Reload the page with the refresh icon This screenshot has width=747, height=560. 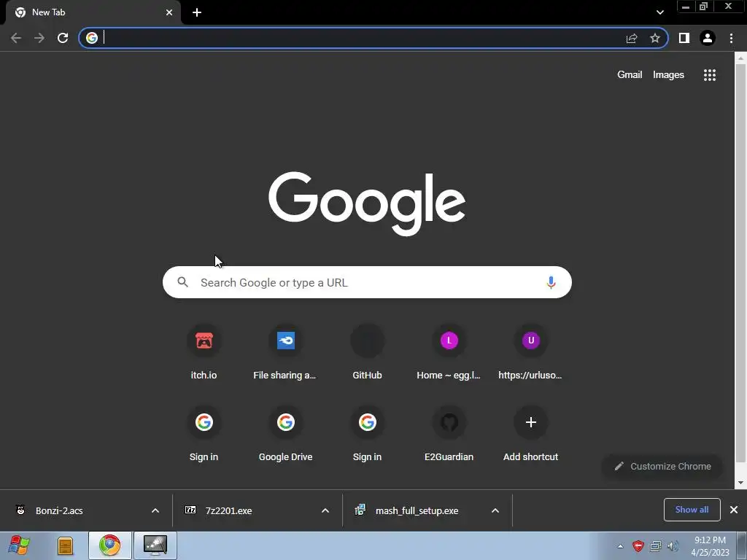click(x=63, y=38)
